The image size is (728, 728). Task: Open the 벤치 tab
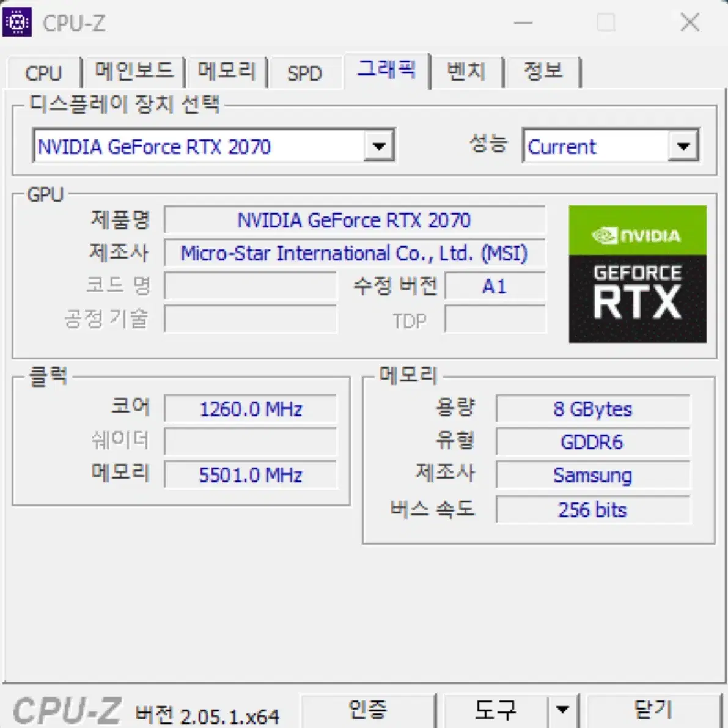pos(466,72)
